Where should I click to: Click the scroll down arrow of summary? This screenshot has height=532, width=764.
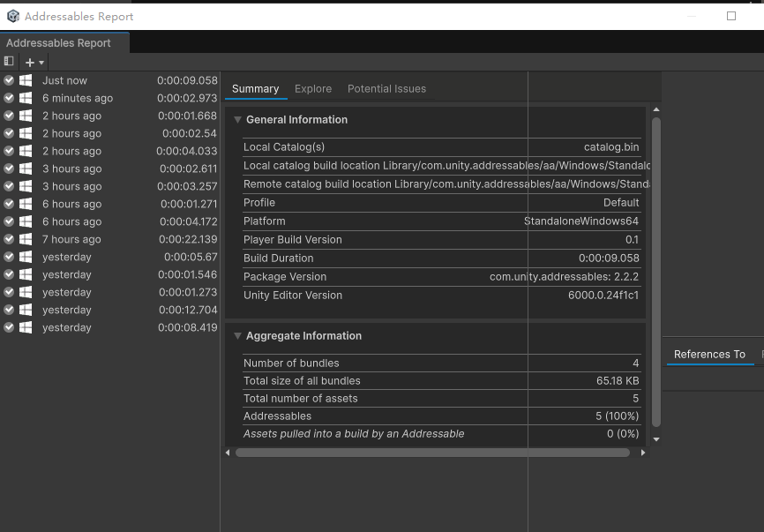656,439
